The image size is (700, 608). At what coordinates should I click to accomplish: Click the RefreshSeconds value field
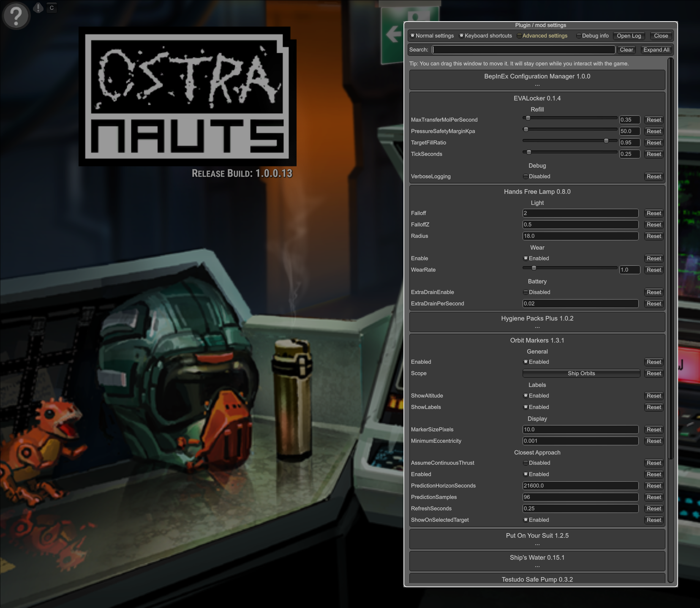point(580,509)
